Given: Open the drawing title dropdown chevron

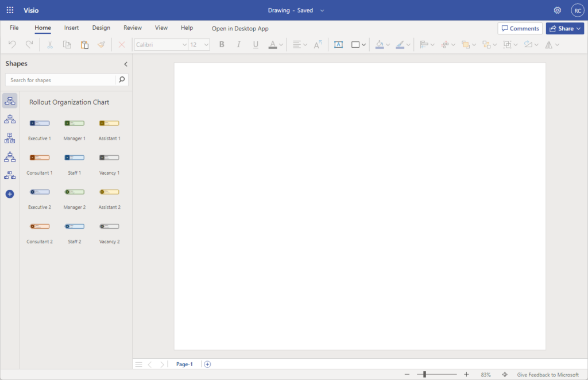Looking at the screenshot, I should click(x=322, y=10).
